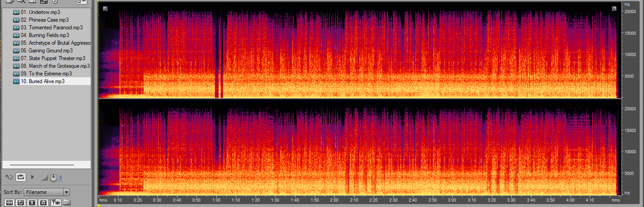
Task: Click the Import File icon in Files panel
Action: pyautogui.click(x=10, y=2)
